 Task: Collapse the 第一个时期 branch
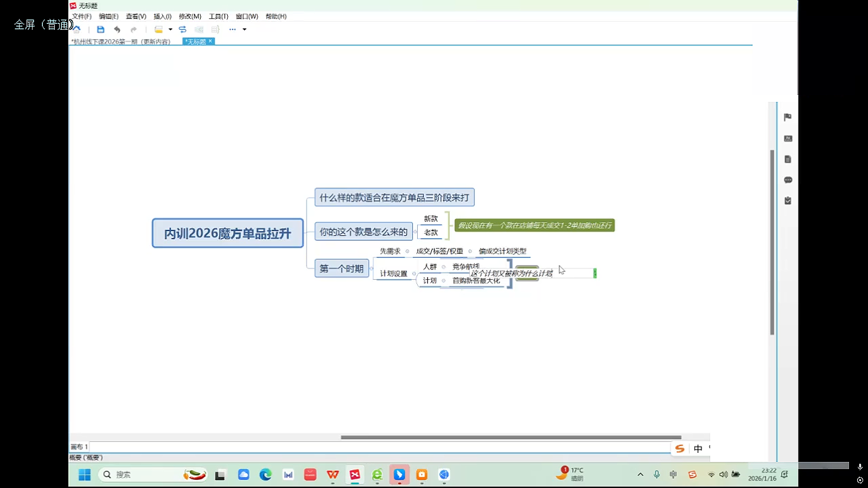372,268
